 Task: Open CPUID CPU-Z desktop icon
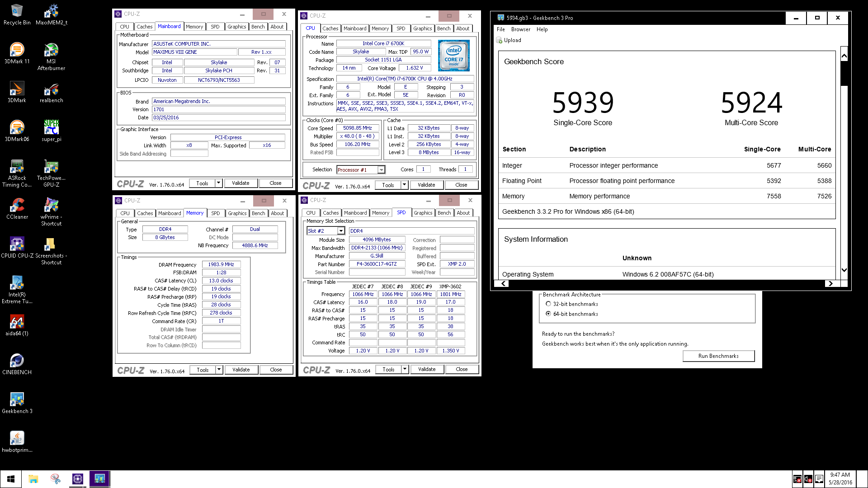coord(17,248)
